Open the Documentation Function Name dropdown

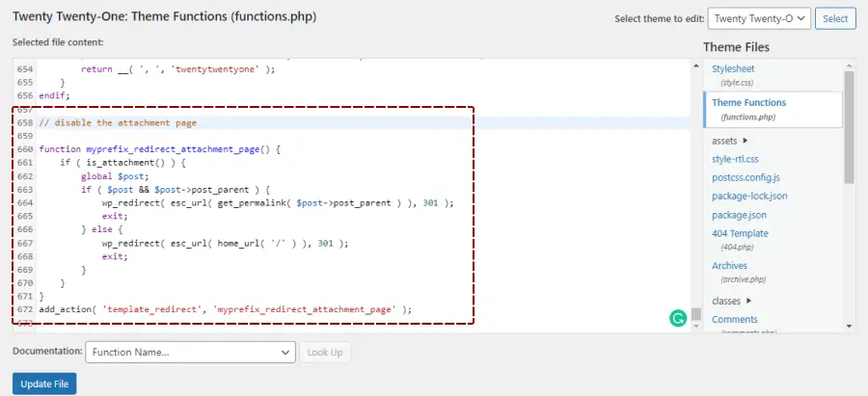(190, 353)
